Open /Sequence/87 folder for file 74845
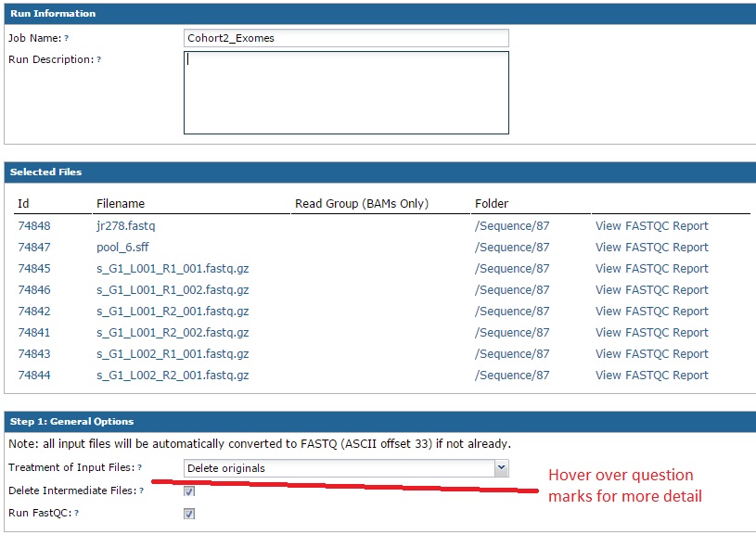Viewport: 756px width, 535px height. click(511, 269)
